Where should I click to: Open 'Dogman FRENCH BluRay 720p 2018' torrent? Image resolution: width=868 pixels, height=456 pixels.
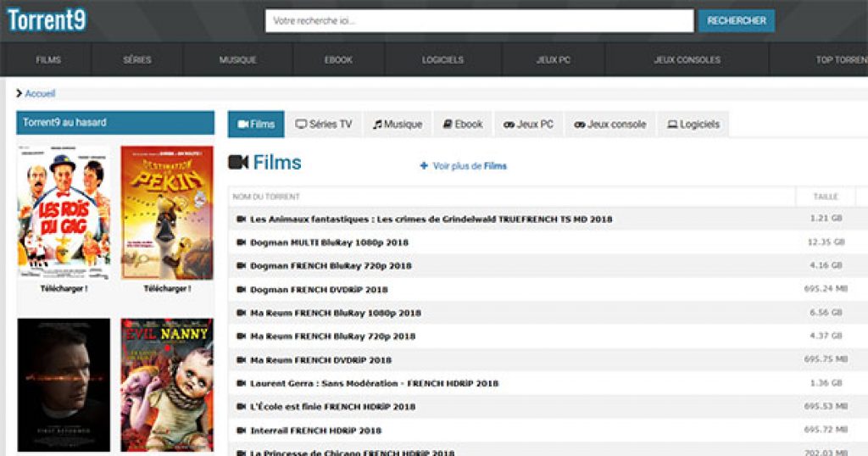click(x=331, y=265)
